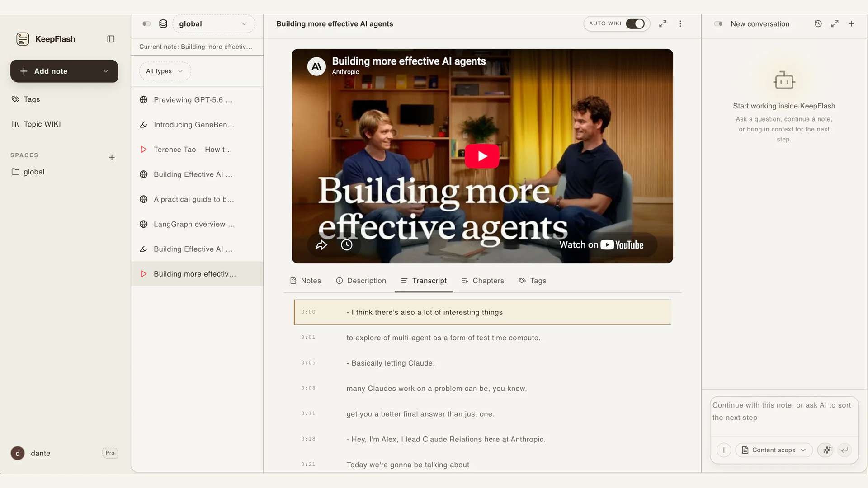Click globe icon beside A practical guide
Screen dimensions: 868x488
(x=143, y=199)
